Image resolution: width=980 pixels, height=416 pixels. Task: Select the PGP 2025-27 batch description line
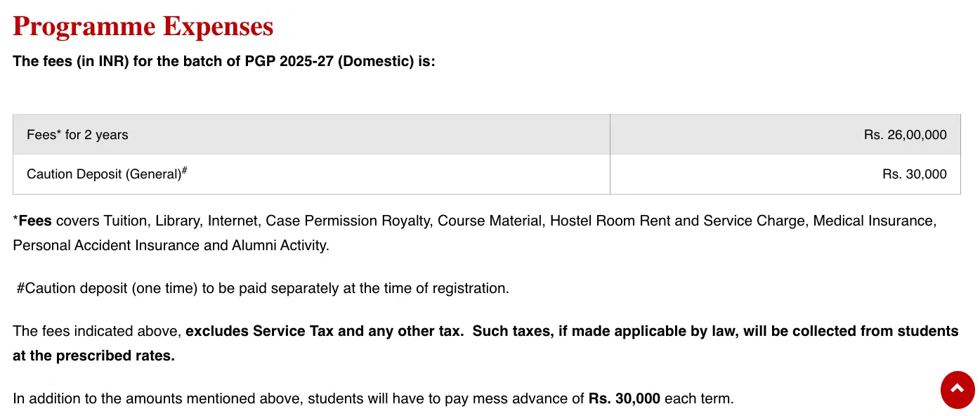pyautogui.click(x=224, y=61)
